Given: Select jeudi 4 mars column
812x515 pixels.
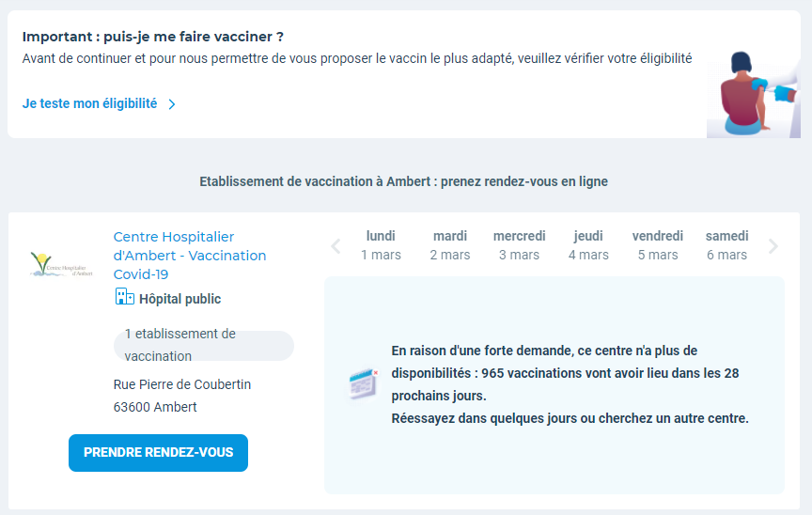Looking at the screenshot, I should 588,245.
